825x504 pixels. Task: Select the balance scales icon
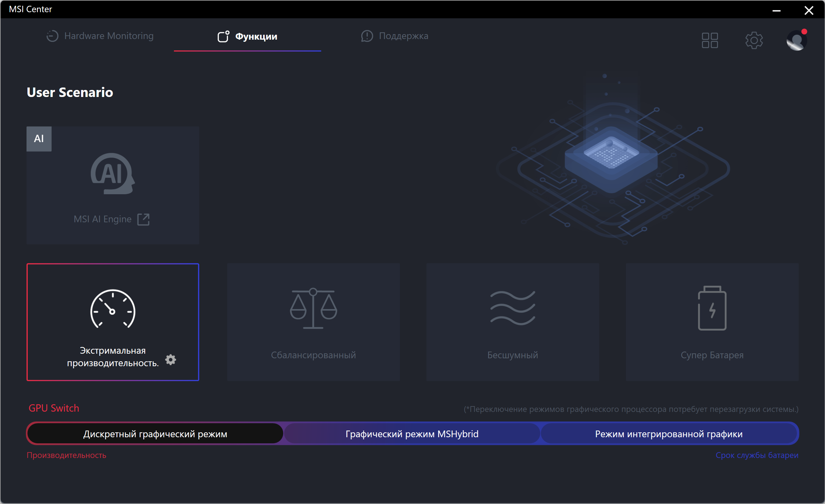(x=313, y=308)
